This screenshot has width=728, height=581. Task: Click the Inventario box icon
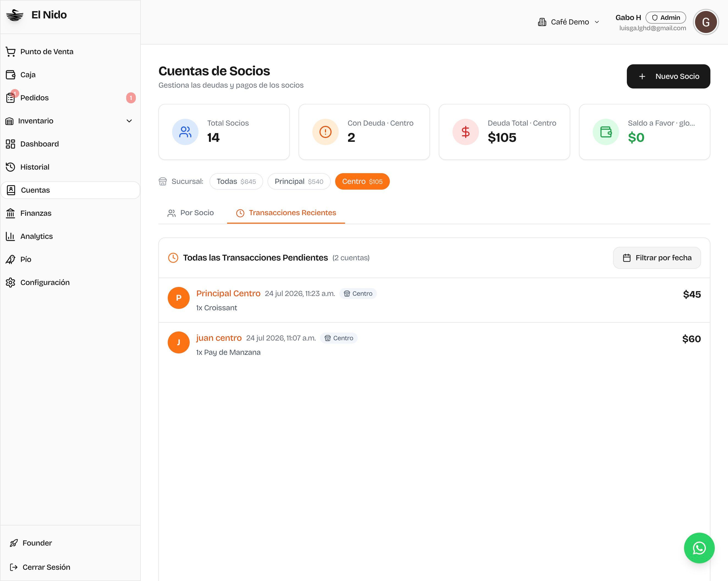(9, 121)
